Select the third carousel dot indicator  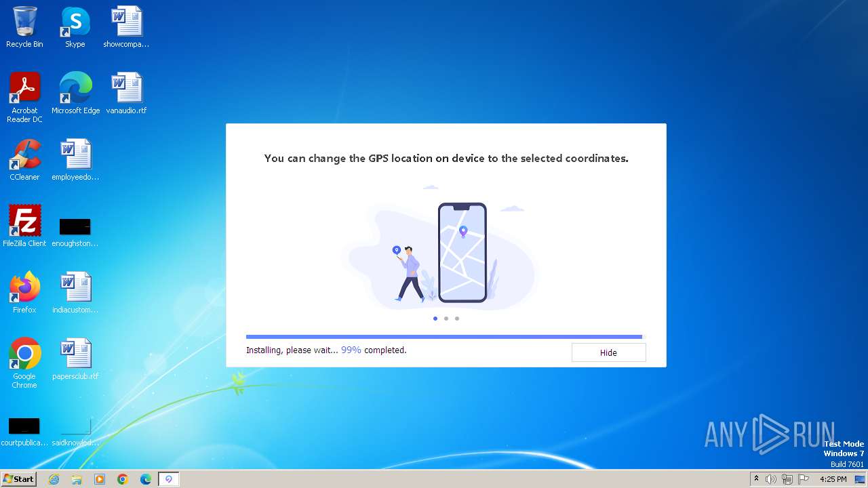pyautogui.click(x=456, y=318)
